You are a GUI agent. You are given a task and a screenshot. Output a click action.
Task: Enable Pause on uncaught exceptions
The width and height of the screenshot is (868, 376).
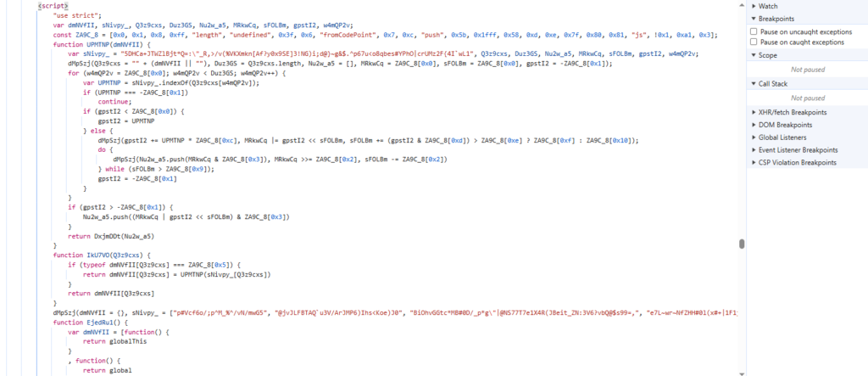tap(754, 32)
